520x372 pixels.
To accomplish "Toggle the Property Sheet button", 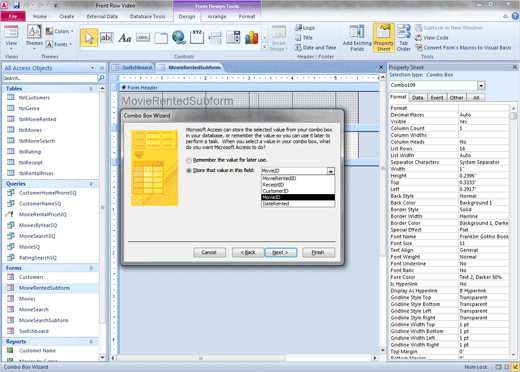I will tap(384, 38).
